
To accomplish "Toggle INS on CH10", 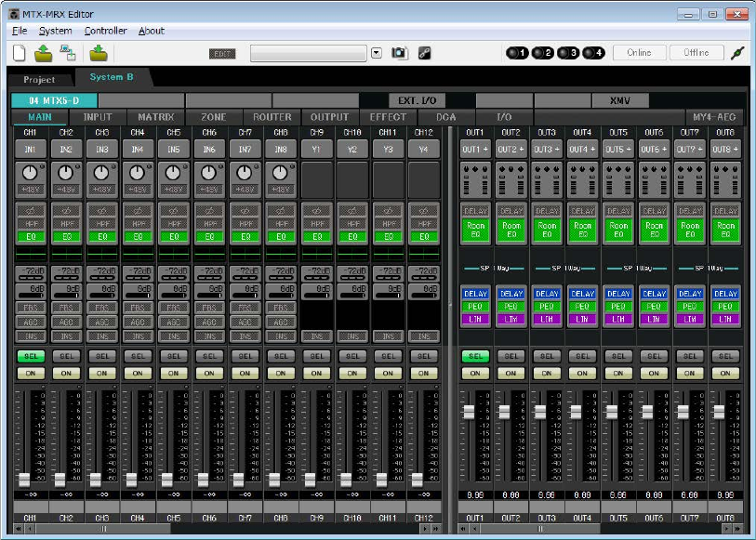I will pos(352,336).
